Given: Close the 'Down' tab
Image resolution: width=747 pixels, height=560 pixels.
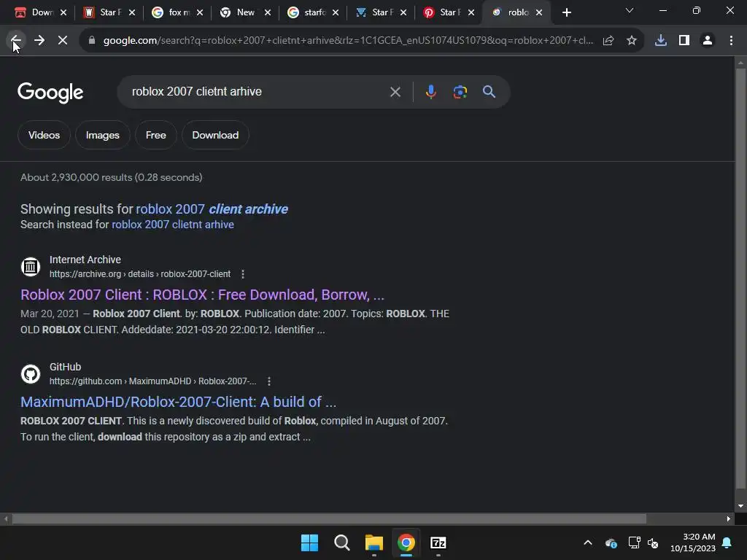Looking at the screenshot, I should point(63,12).
